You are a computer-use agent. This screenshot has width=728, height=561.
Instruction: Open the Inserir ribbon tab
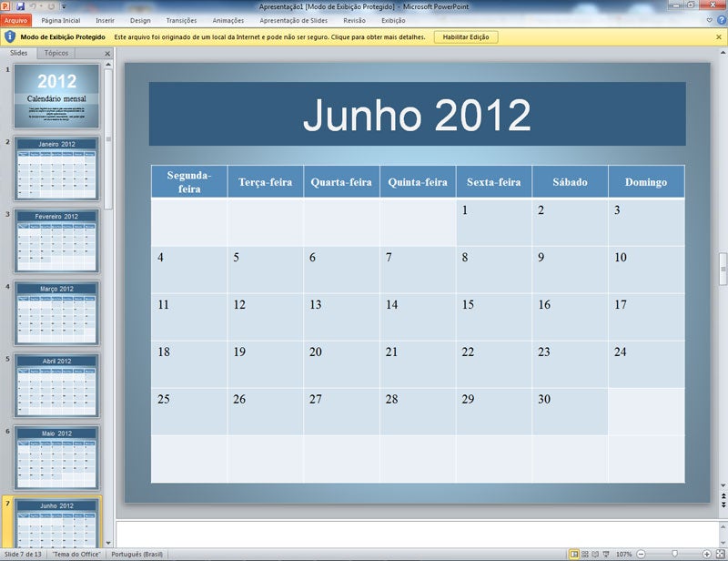105,20
